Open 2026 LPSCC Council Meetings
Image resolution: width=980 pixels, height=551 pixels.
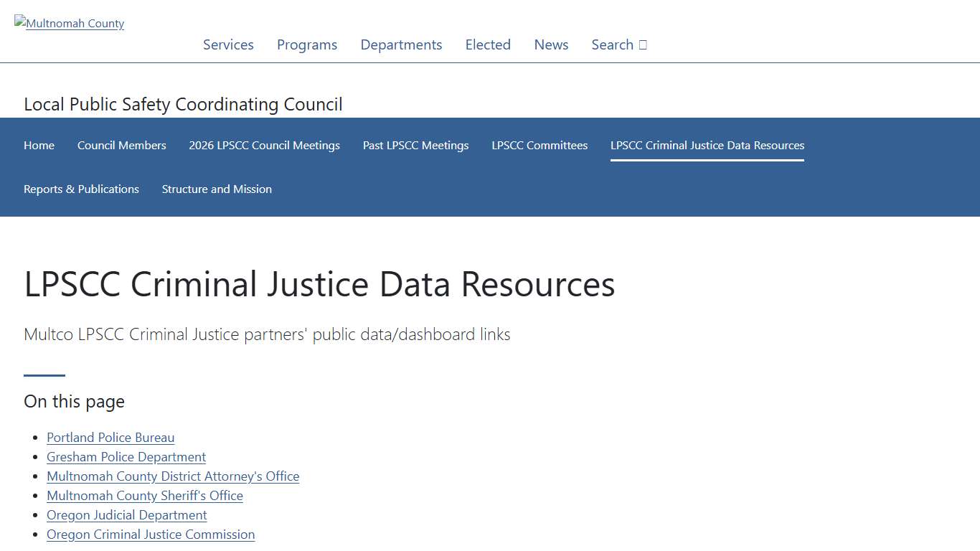tap(264, 145)
